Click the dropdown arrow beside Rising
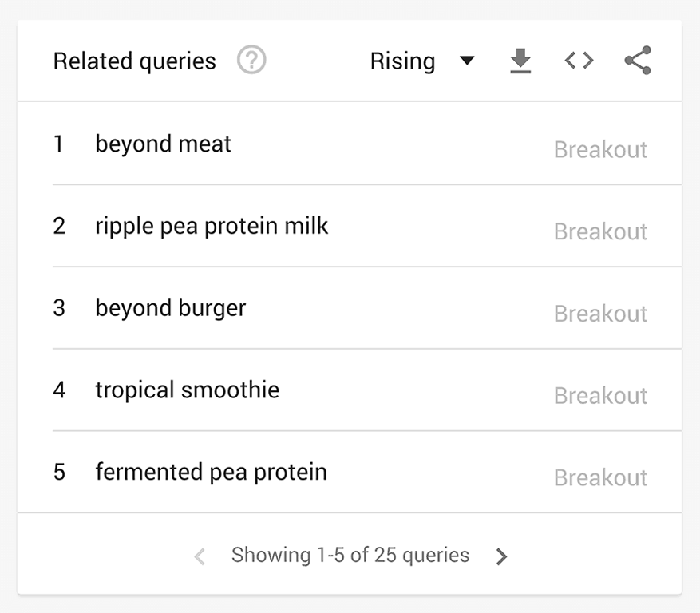Viewport: 700px width, 613px height. (x=468, y=61)
